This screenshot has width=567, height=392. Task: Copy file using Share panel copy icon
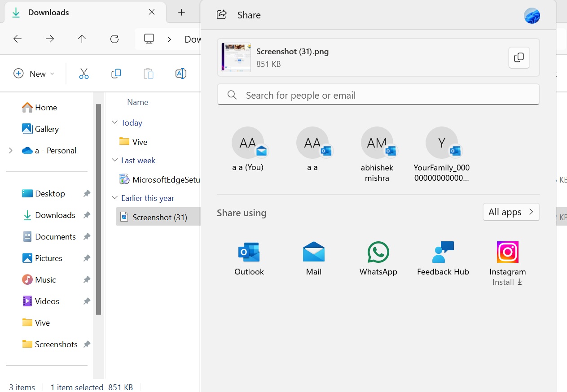[519, 57]
